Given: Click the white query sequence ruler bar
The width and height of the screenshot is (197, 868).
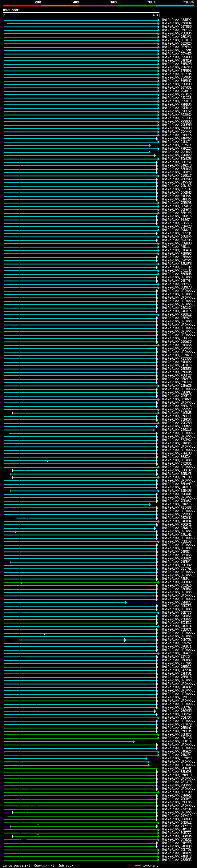Looking at the screenshot, I should (81, 13).
